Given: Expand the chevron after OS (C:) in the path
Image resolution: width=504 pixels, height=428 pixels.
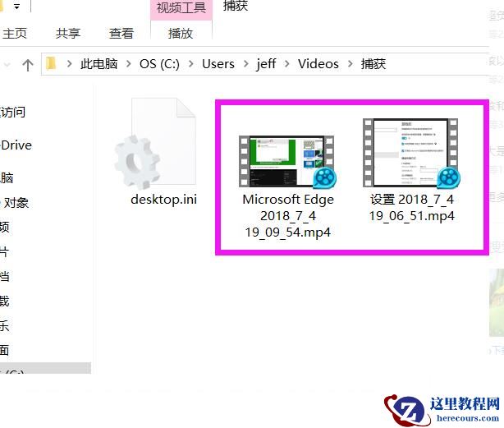Looking at the screenshot, I should pos(191,64).
